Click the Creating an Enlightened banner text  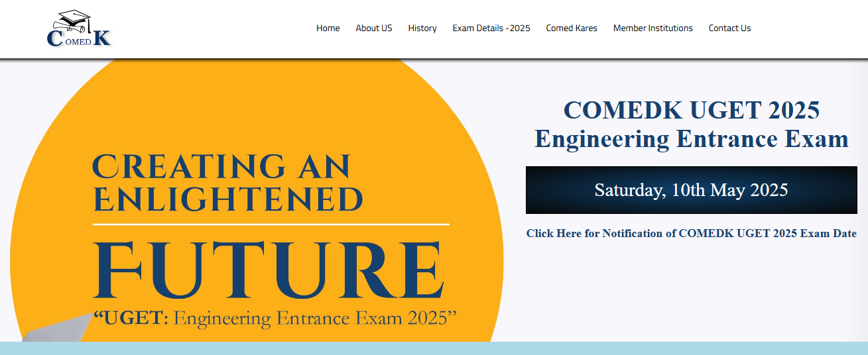[x=227, y=182]
